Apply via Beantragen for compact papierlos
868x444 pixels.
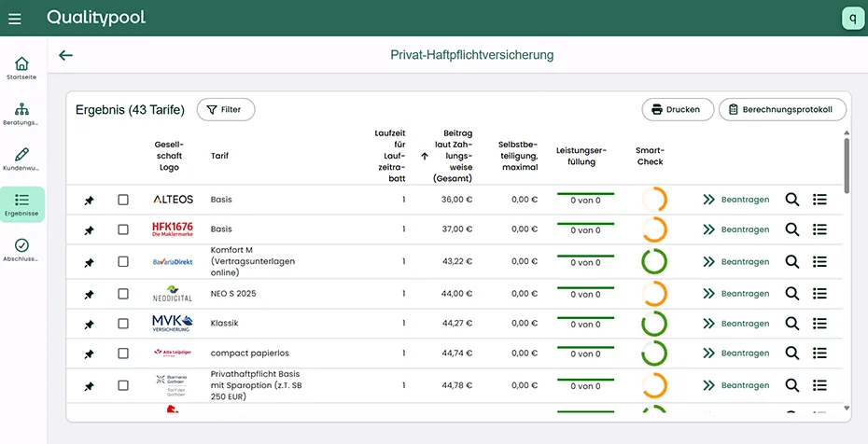coord(736,354)
